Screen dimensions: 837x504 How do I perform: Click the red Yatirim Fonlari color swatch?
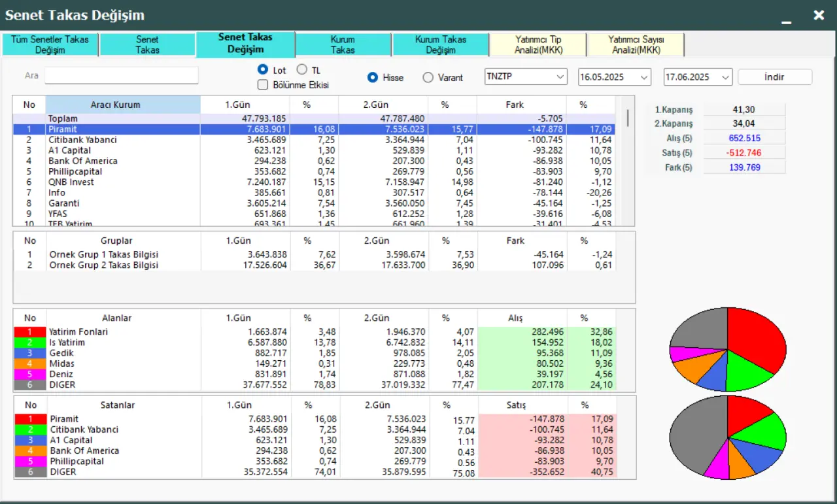pyautogui.click(x=30, y=332)
